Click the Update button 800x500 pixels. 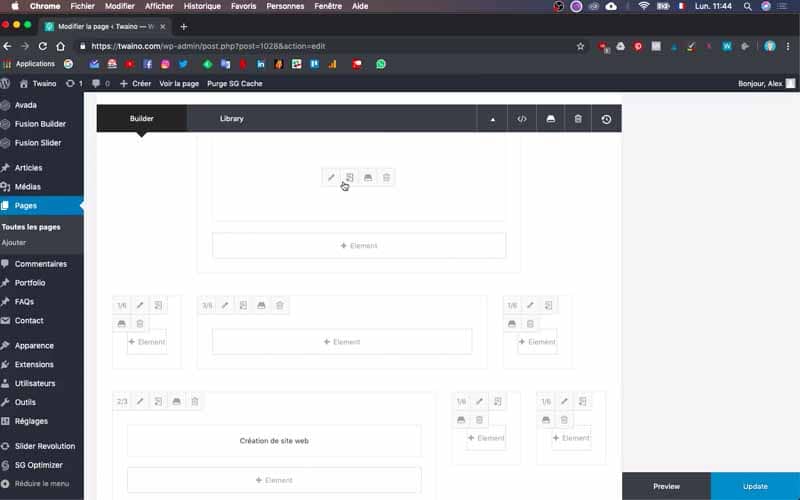(755, 486)
